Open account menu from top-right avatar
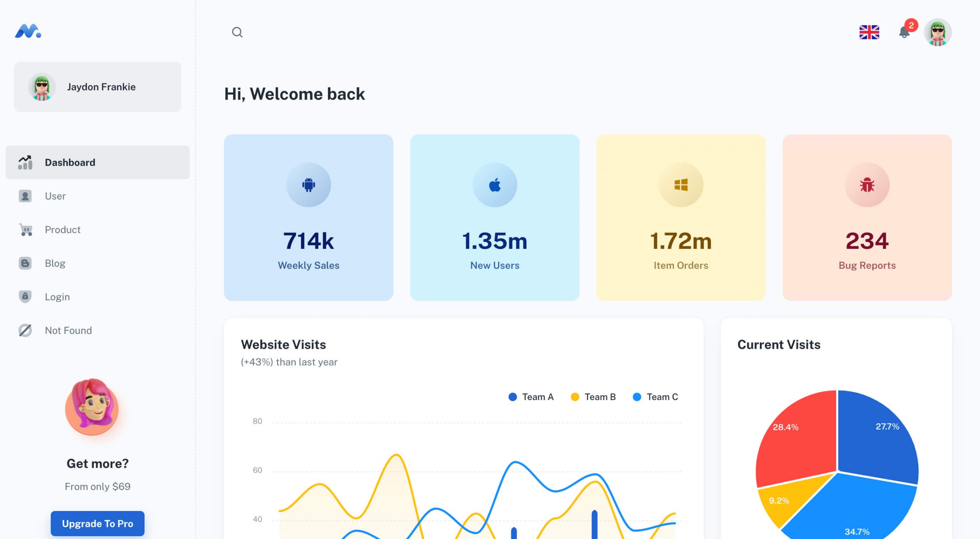980x539 pixels. (938, 32)
